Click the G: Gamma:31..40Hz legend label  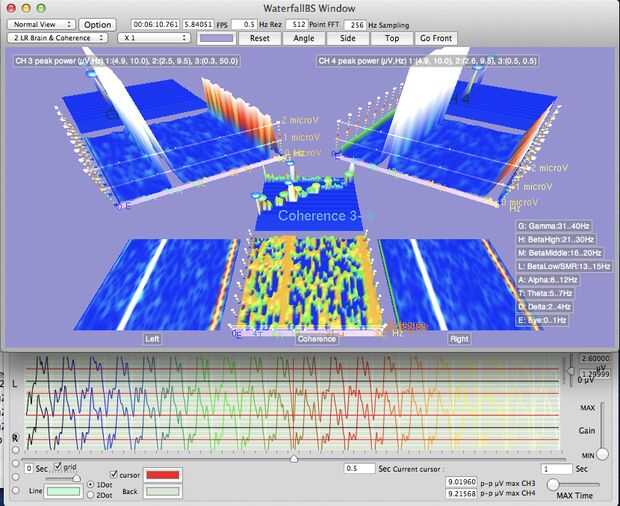554,226
